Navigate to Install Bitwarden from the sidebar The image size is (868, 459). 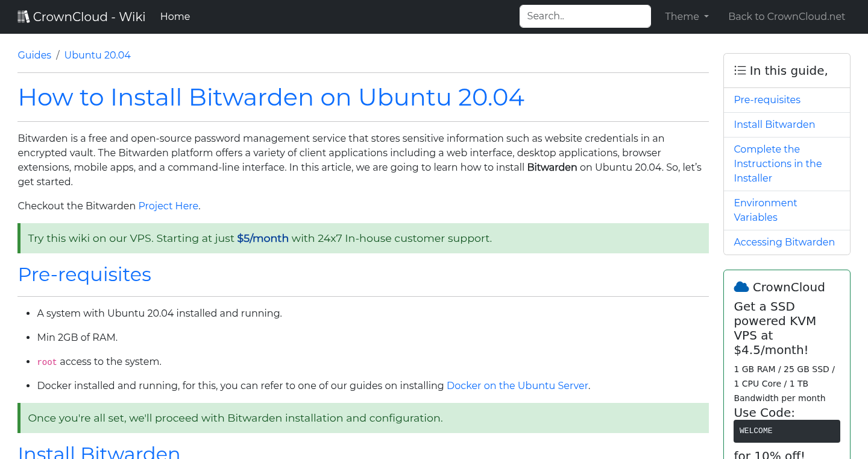click(774, 124)
